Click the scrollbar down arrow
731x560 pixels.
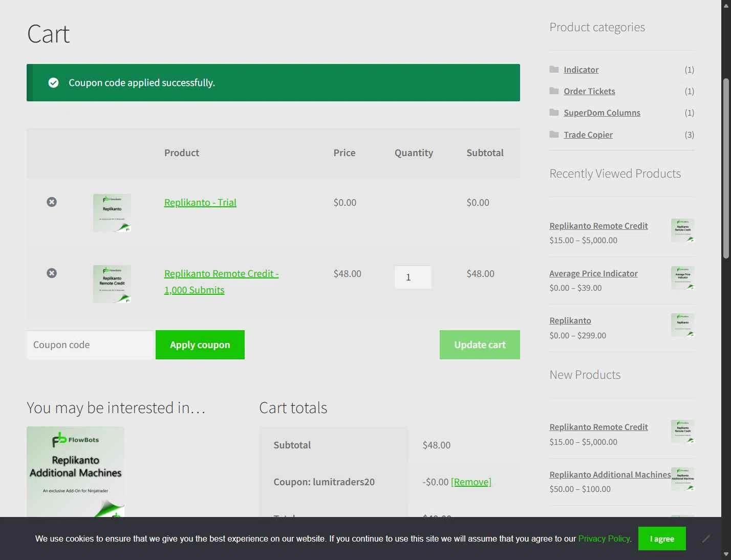726,554
